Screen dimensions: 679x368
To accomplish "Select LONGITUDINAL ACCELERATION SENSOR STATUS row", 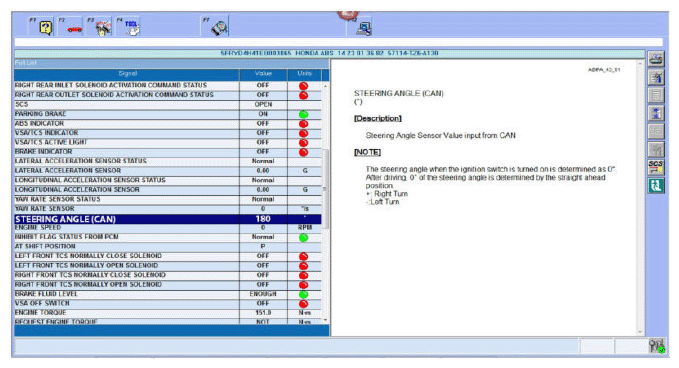I will (x=168, y=180).
